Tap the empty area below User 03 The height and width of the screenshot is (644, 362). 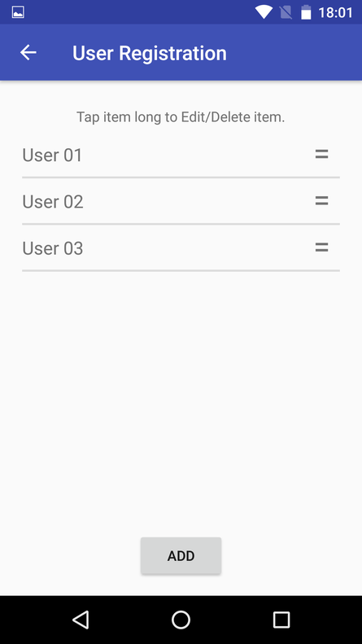pyautogui.click(x=181, y=402)
